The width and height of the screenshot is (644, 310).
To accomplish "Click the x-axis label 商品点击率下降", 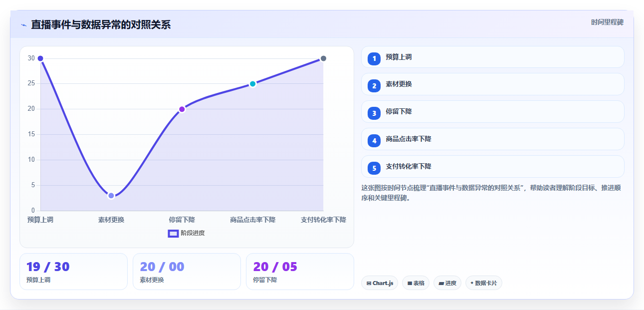I will [253, 220].
